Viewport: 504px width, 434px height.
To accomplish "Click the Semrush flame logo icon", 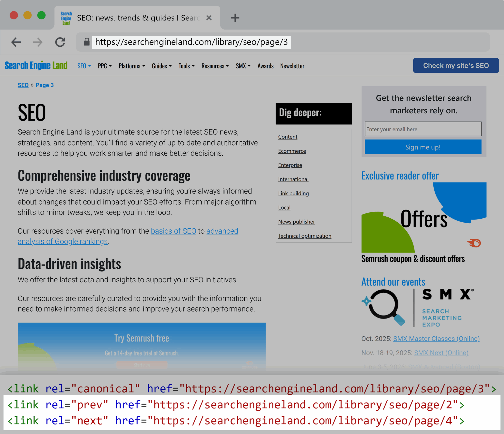I will pos(474,243).
